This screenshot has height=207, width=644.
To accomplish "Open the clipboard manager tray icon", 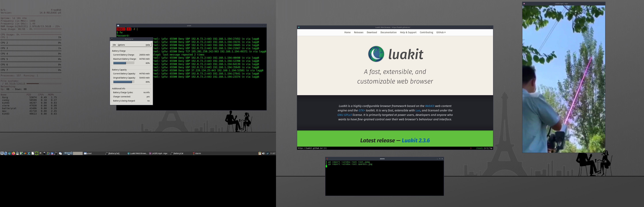I will click(x=260, y=153).
